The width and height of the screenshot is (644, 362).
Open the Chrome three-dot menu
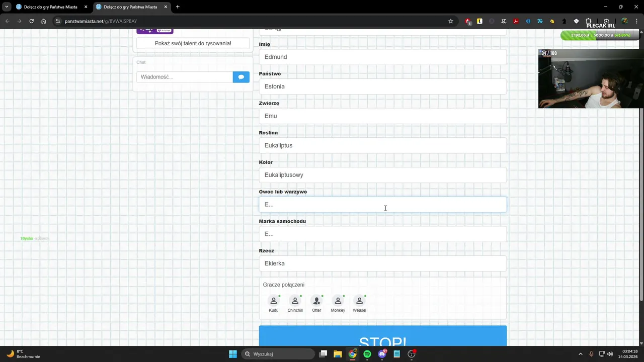click(x=636, y=21)
